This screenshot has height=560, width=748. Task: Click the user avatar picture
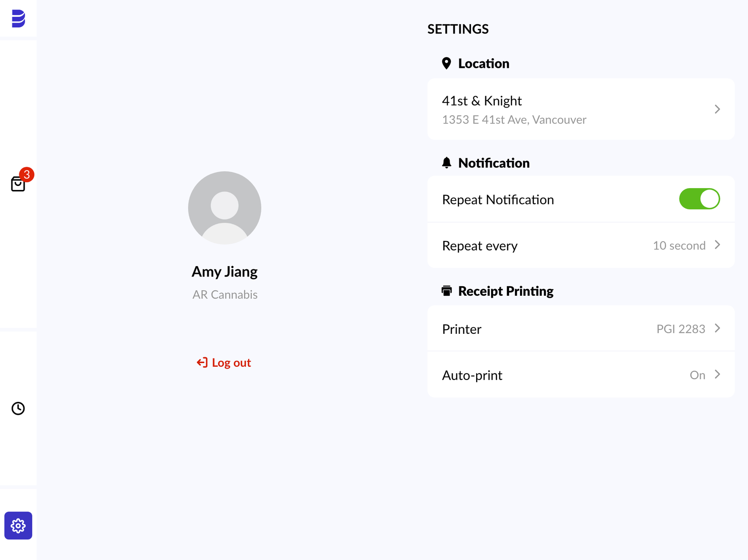225,208
